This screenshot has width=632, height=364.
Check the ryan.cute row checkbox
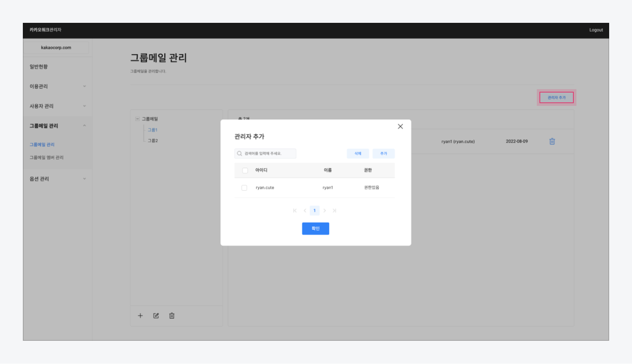pyautogui.click(x=244, y=188)
